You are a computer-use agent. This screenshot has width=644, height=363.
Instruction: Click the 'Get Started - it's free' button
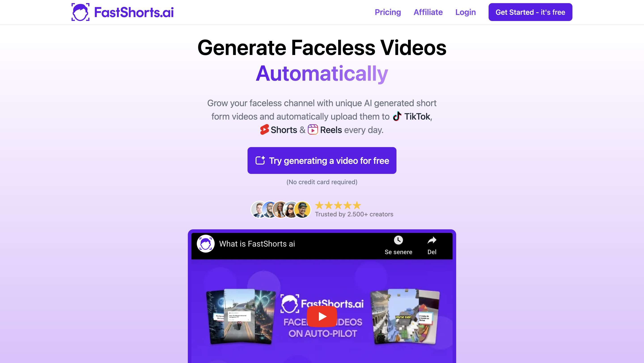pos(530,12)
